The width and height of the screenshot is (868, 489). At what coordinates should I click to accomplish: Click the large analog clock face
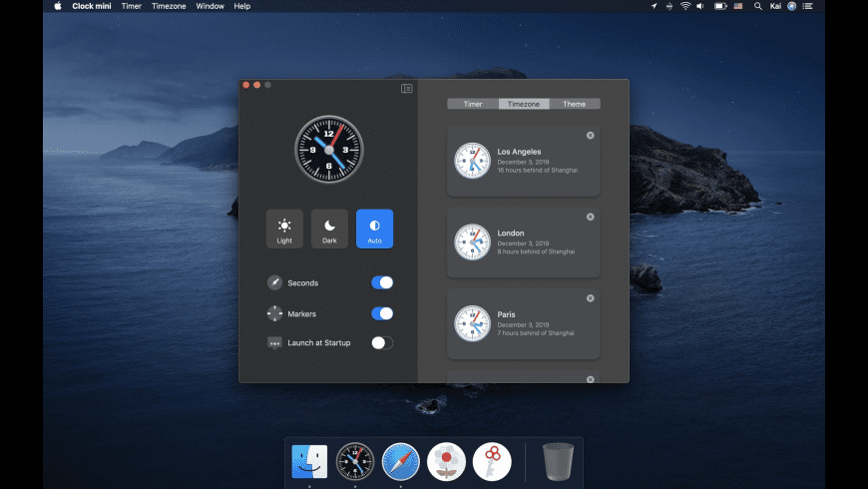[327, 149]
